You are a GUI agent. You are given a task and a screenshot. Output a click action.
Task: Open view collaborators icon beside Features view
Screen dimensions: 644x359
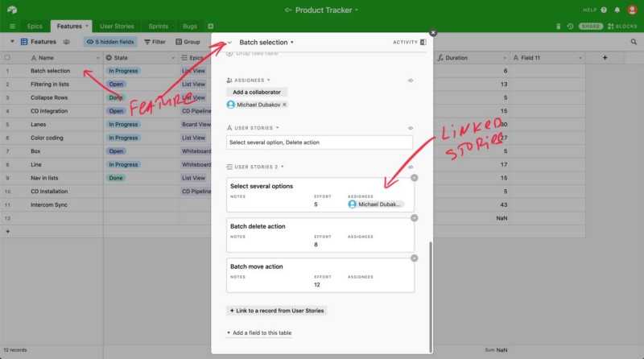tap(66, 42)
